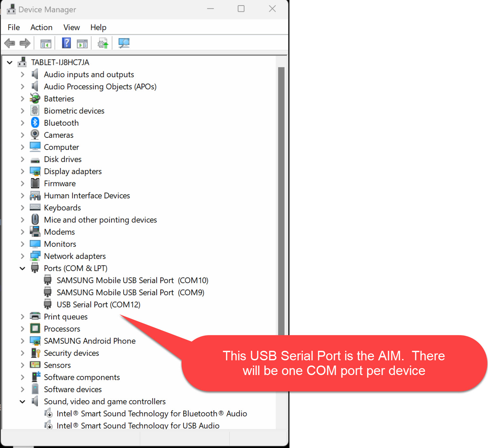Click the Processors icon
Image resolution: width=488 pixels, height=448 pixels.
[35, 328]
